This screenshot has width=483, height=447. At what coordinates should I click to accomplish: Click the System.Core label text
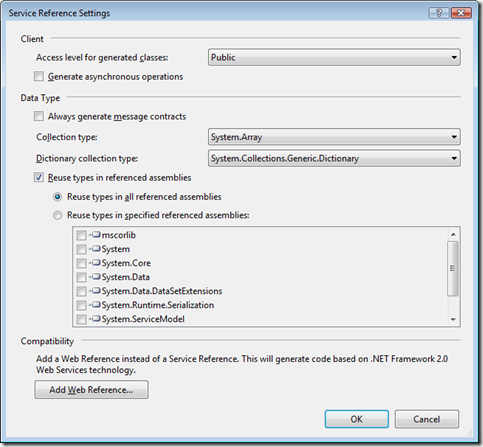pyautogui.click(x=126, y=263)
